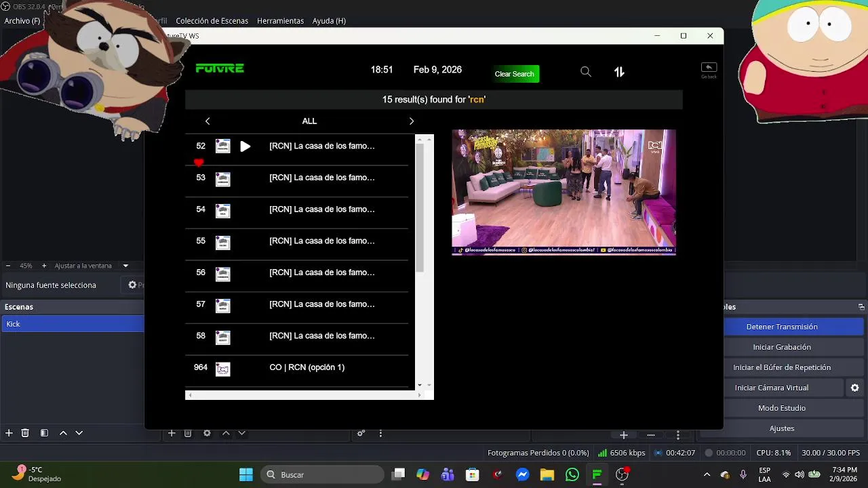Open the Windows Start menu
The width and height of the screenshot is (868, 488).
[245, 474]
